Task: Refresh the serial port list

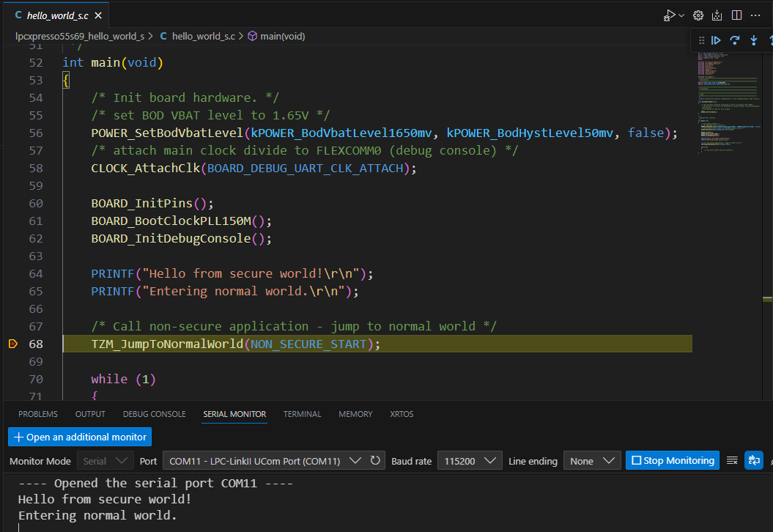Action: tap(375, 461)
